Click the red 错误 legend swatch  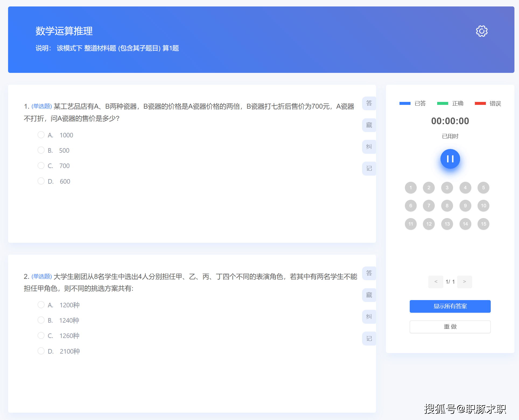point(480,104)
